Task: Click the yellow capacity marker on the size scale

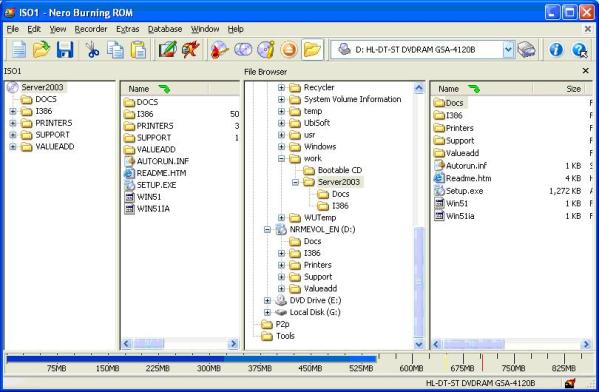Action: pyautogui.click(x=445, y=363)
